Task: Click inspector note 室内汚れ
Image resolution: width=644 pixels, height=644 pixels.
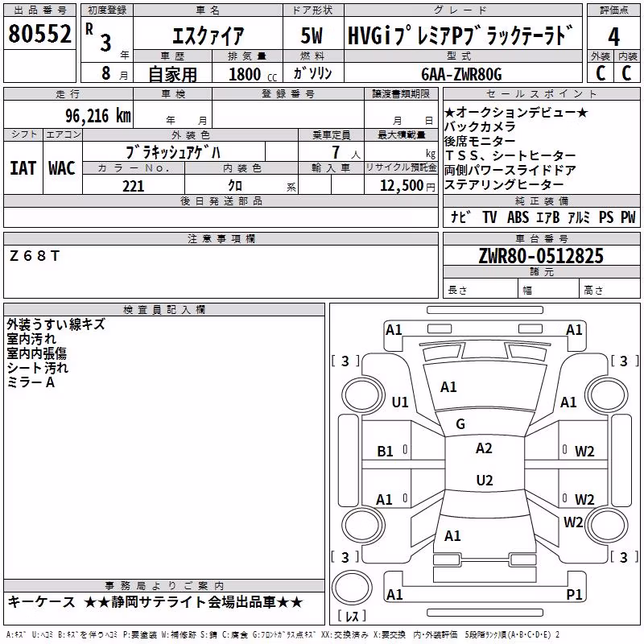Action: tap(31, 339)
